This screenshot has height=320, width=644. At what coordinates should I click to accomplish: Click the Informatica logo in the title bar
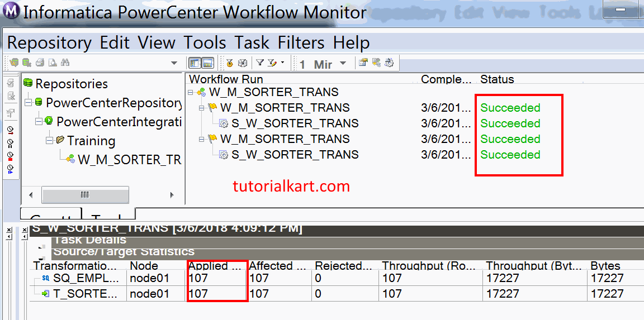11,12
